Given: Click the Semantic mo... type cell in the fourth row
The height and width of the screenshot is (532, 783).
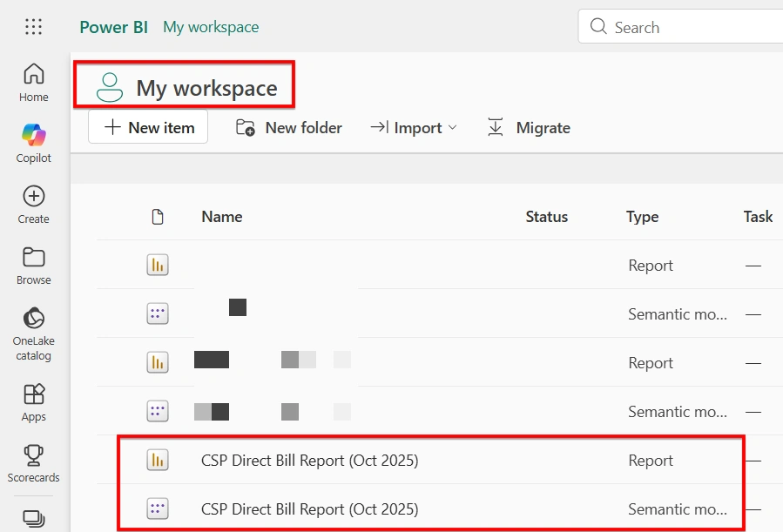Looking at the screenshot, I should [678, 412].
